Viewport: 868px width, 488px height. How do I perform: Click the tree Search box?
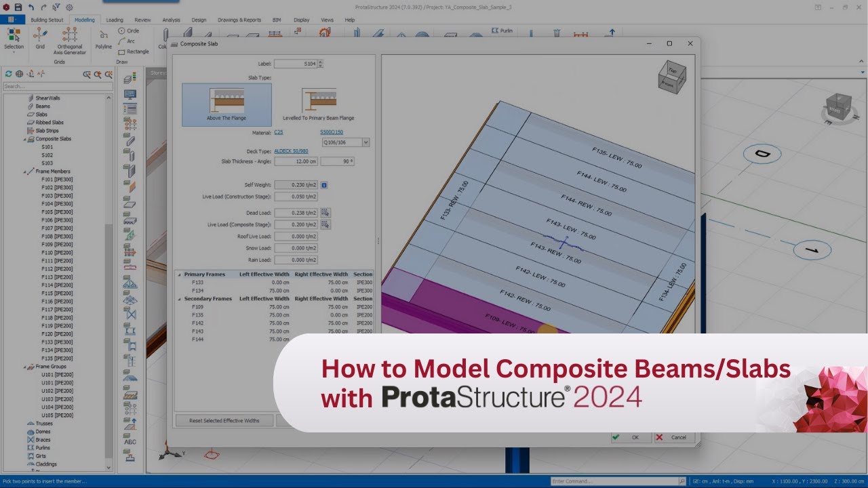click(58, 86)
